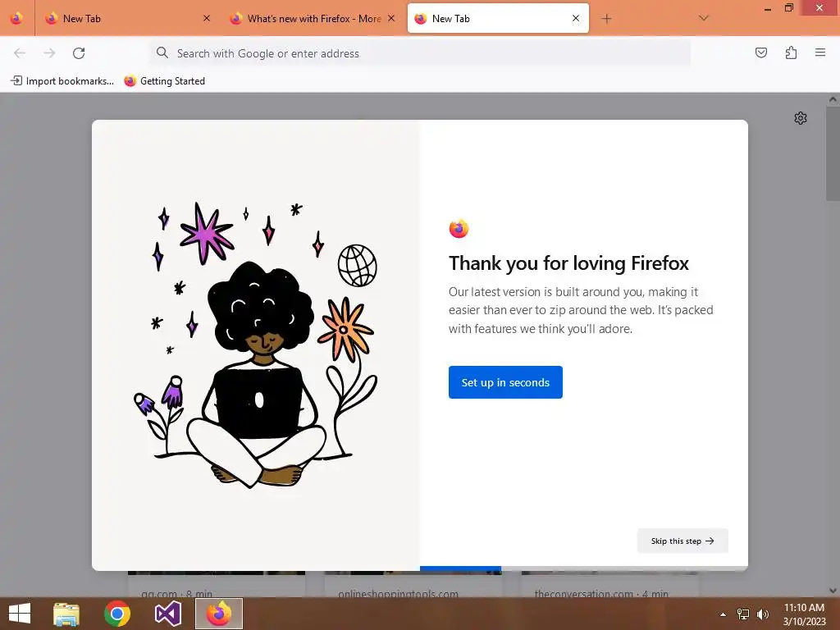
Task: Click the scrollbar down arrow
Action: [x=833, y=591]
